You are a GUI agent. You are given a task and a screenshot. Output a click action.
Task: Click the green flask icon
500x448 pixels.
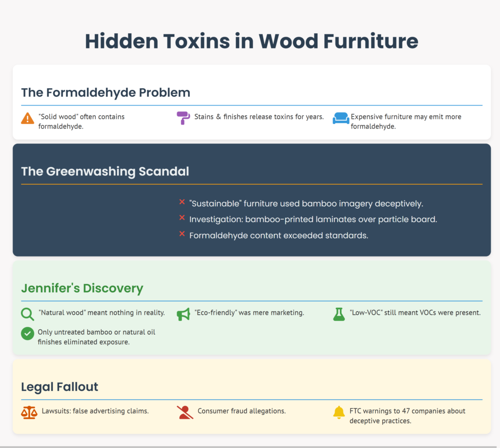click(x=339, y=314)
